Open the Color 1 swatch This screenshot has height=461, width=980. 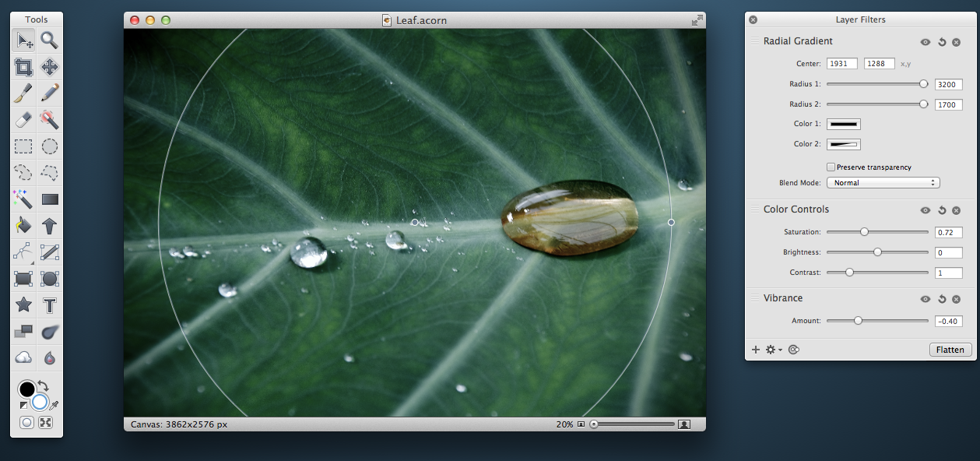pyautogui.click(x=843, y=124)
